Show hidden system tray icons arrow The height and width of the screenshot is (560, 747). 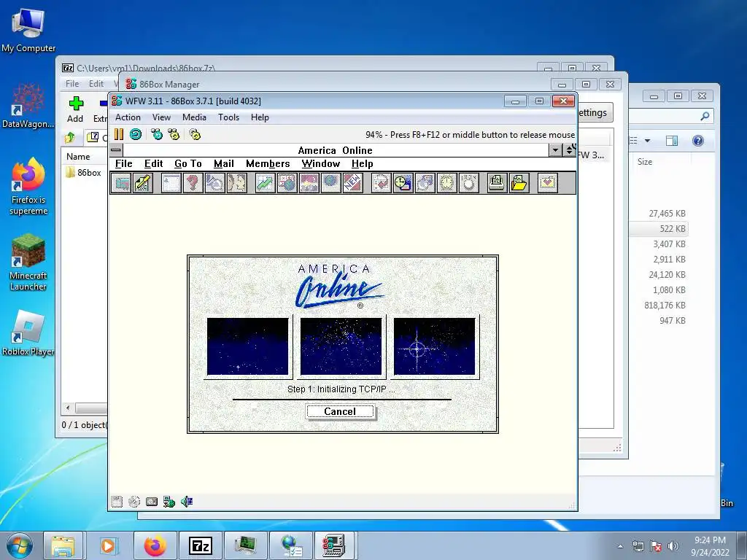coord(620,546)
